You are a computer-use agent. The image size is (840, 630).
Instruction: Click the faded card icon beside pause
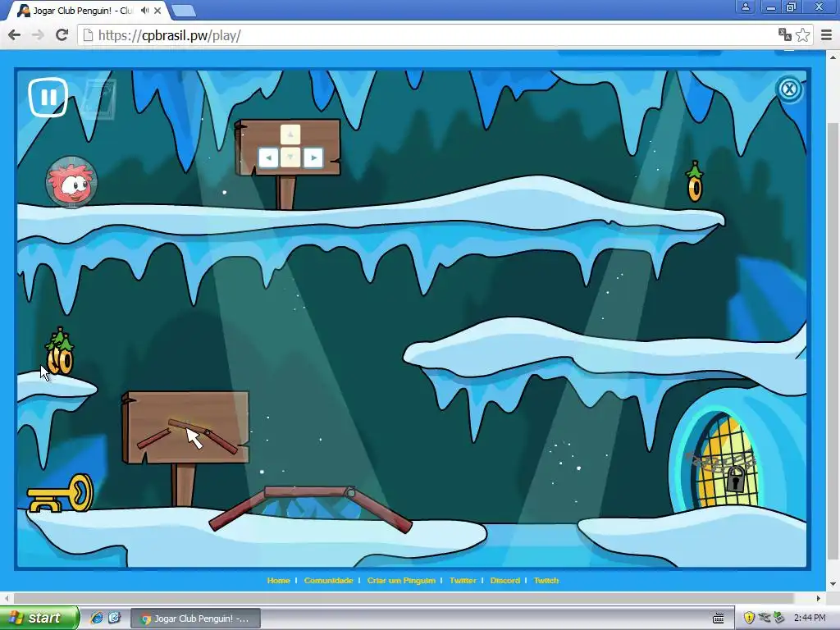(x=98, y=98)
